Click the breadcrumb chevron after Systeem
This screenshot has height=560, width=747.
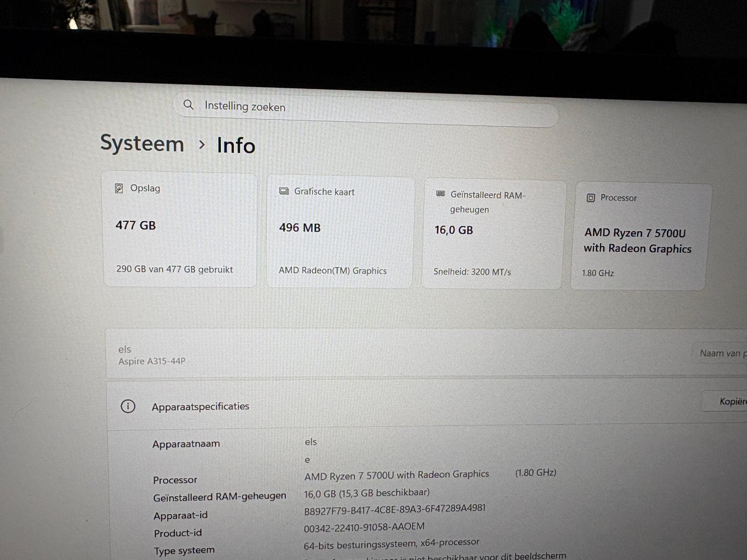point(201,145)
